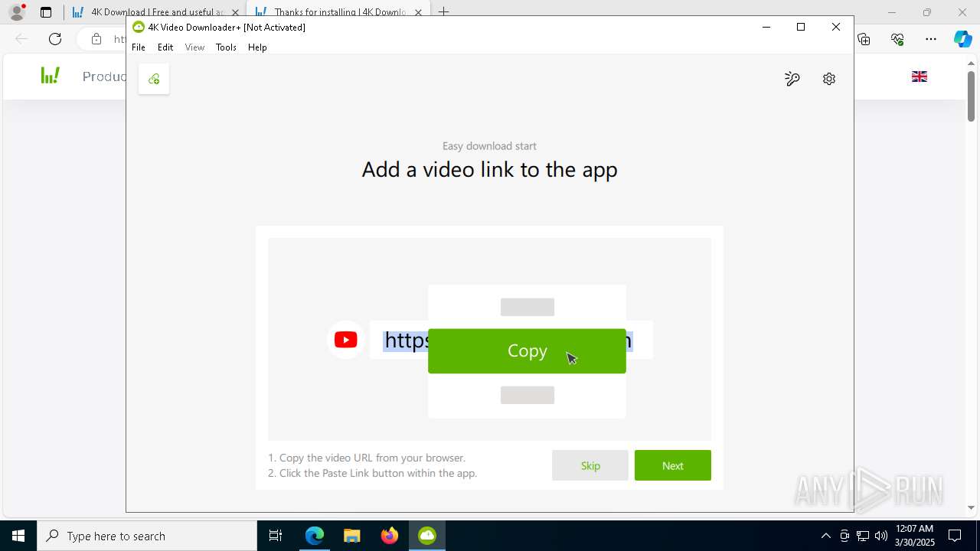Open Firefox from the taskbar
980x551 pixels.
pos(390,536)
